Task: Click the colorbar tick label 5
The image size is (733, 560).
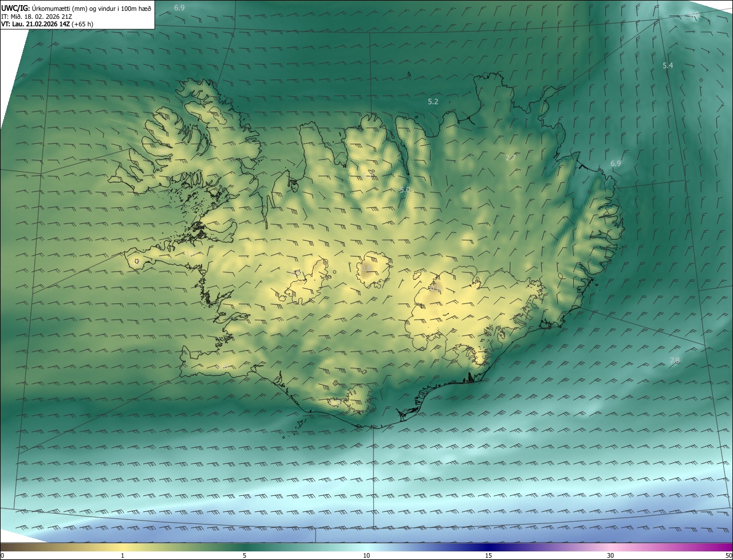Action: click(245, 555)
